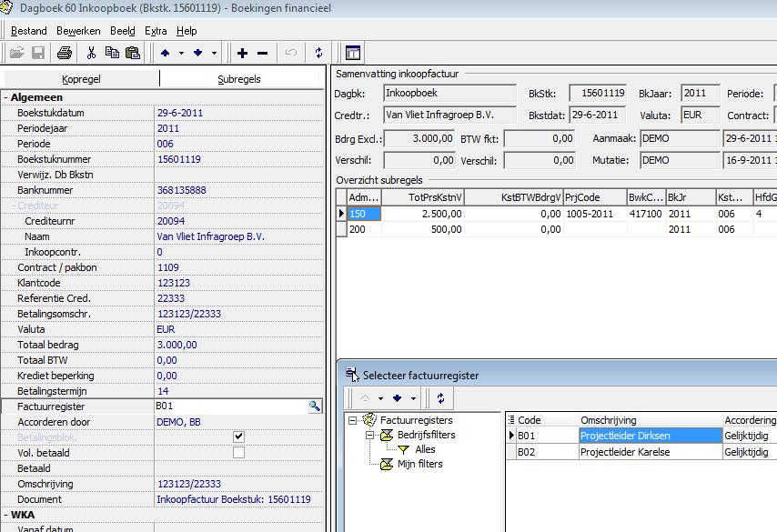This screenshot has height=532, width=777.
Task: Click the minus icon to remove a row
Action: pyautogui.click(x=263, y=53)
